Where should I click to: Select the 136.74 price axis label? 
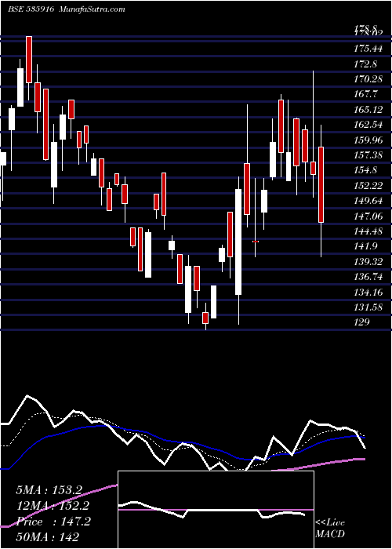[x=368, y=277]
